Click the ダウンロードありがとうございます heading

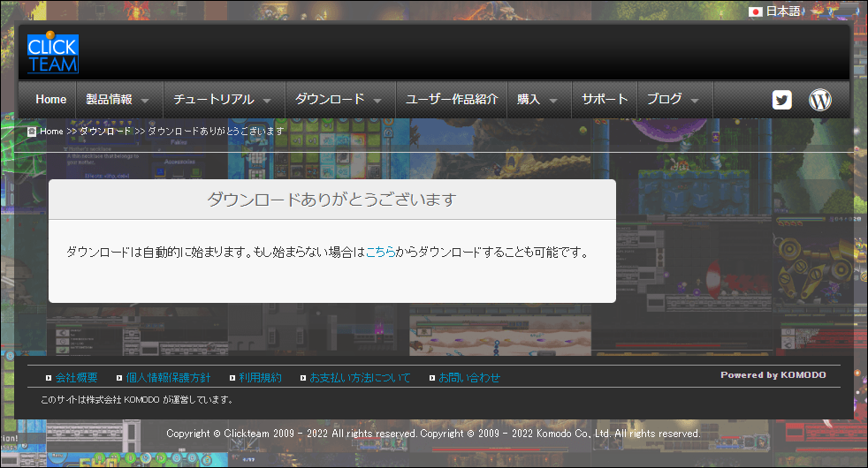332,200
